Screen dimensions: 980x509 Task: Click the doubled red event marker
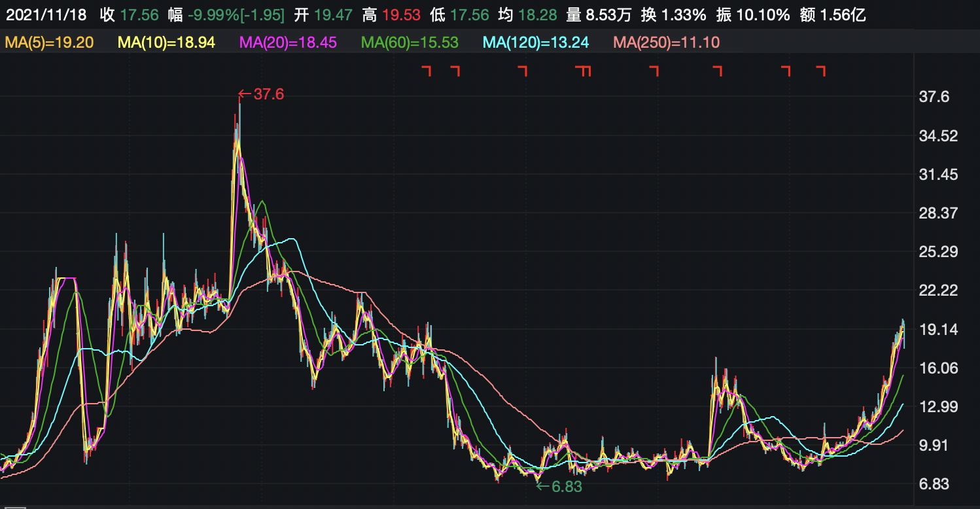584,71
